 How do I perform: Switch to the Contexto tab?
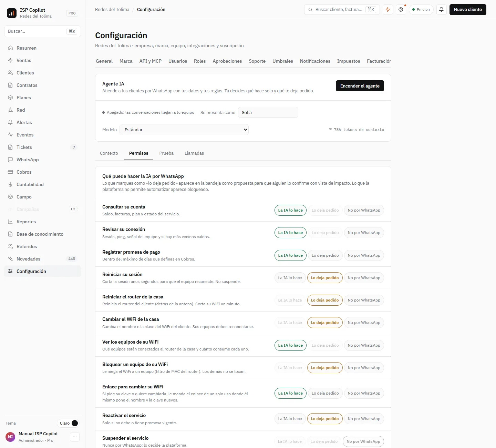(109, 153)
